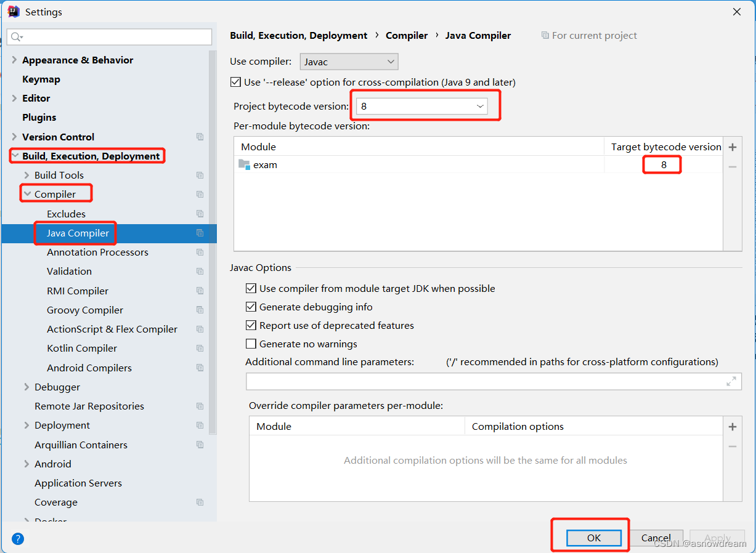Click the help question mark icon
The image size is (756, 553).
[x=18, y=539]
